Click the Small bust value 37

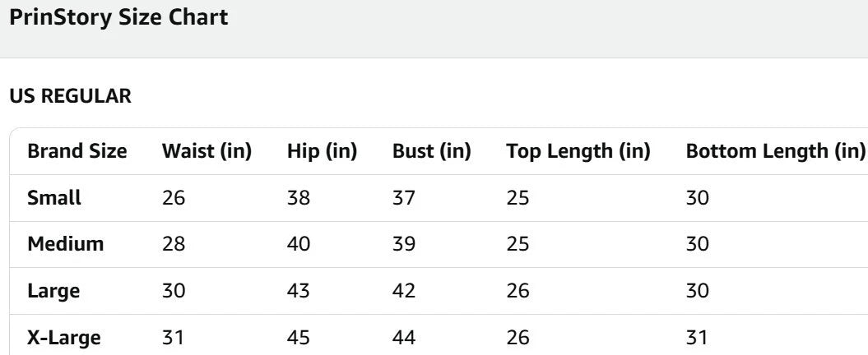pos(405,198)
